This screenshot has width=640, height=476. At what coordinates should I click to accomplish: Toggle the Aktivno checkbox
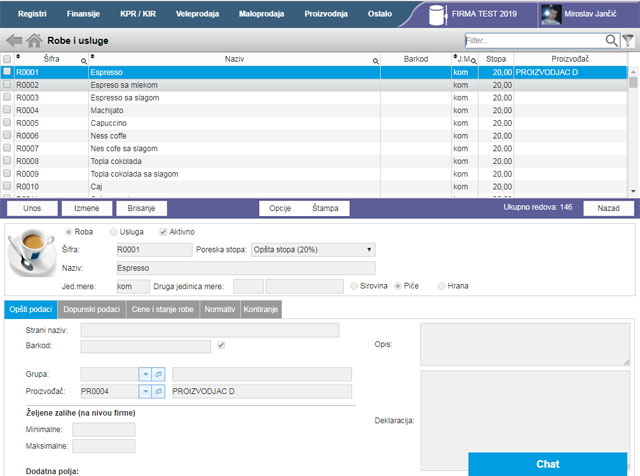(x=163, y=231)
